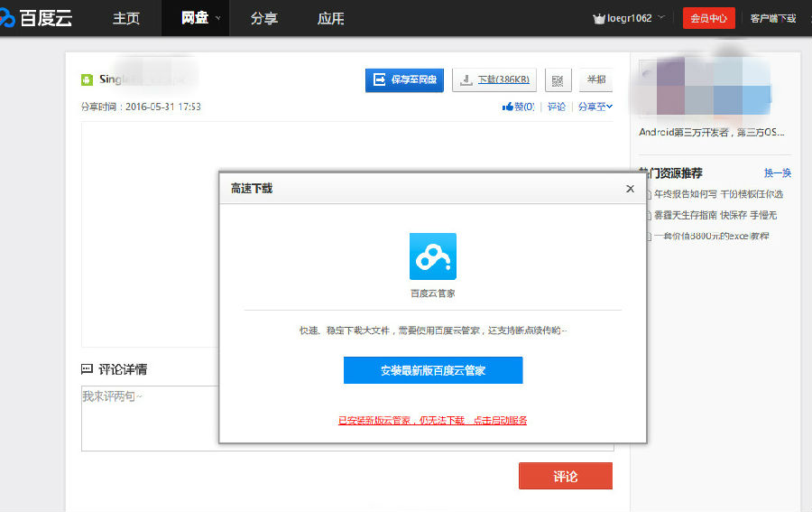812x512 pixels.
Task: Open the excel教程 recommendation
Action: 711,236
